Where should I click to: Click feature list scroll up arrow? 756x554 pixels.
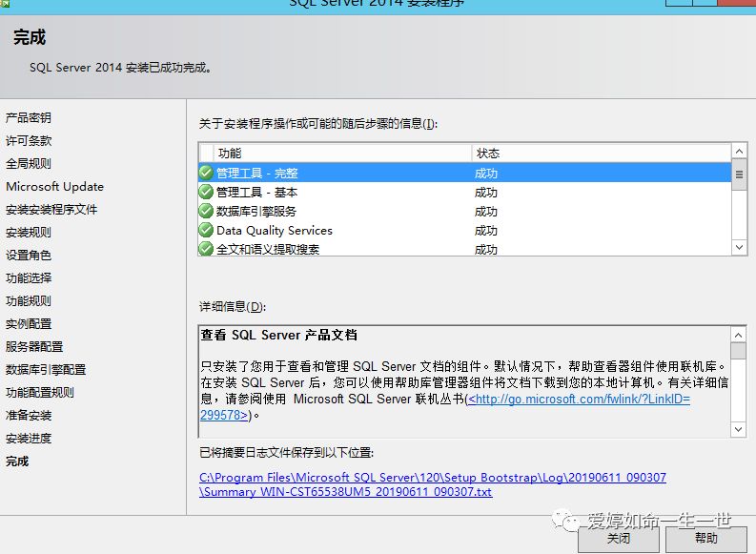739,152
